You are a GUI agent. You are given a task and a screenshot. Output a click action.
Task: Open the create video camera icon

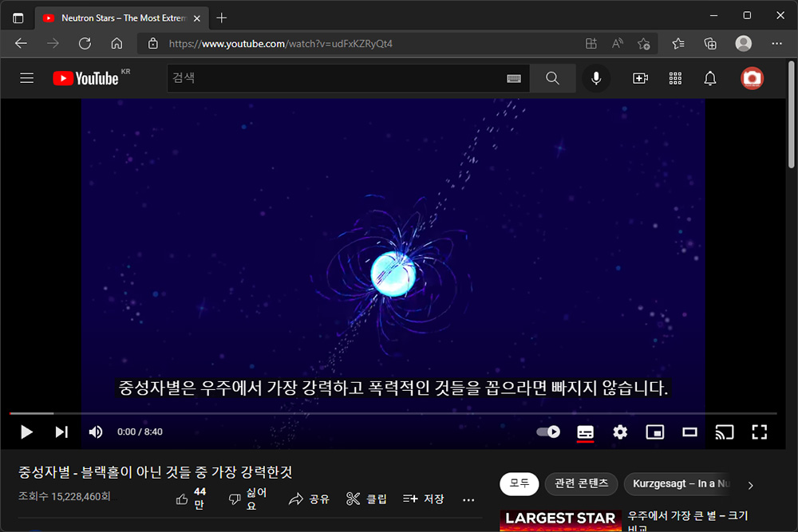click(640, 78)
